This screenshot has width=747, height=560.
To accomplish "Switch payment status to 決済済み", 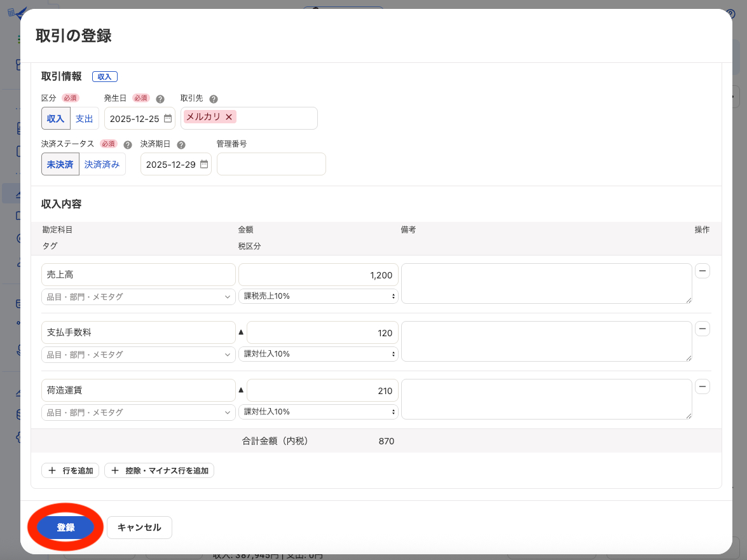I will (101, 164).
